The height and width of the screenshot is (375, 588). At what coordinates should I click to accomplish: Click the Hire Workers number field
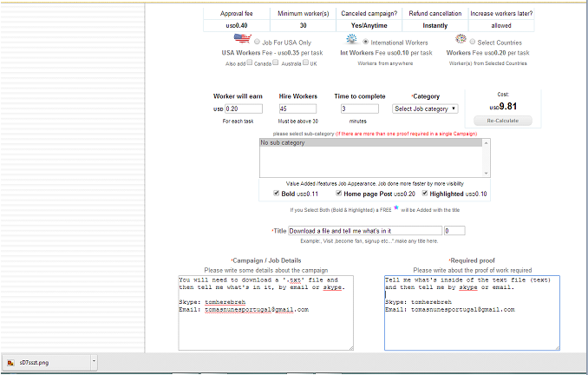[297, 109]
